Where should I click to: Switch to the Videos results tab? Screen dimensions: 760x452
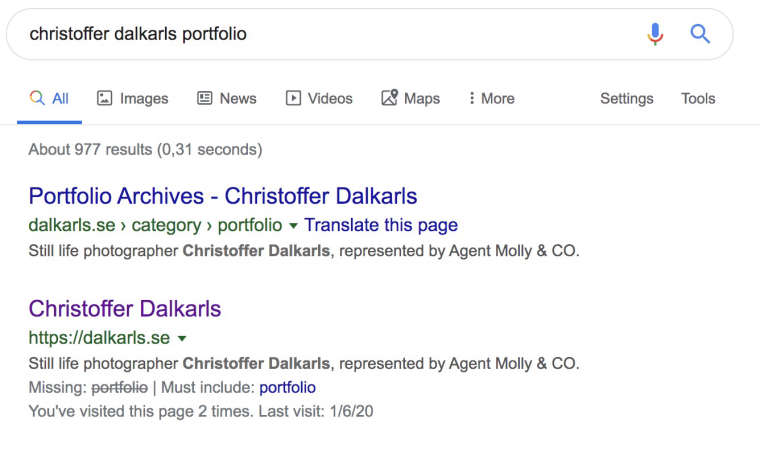[330, 98]
